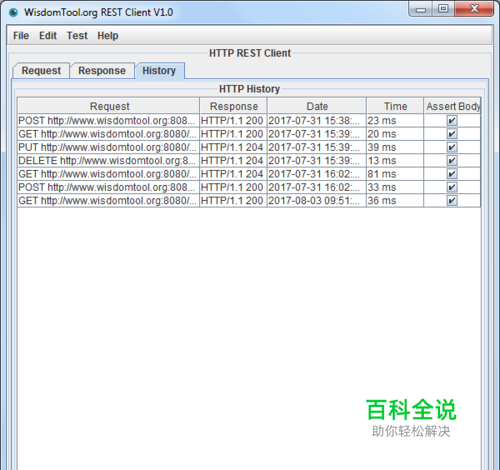Select the GET request dated 2017-08-03 09:51
Image resolution: width=500 pixels, height=470 pixels.
(x=108, y=201)
